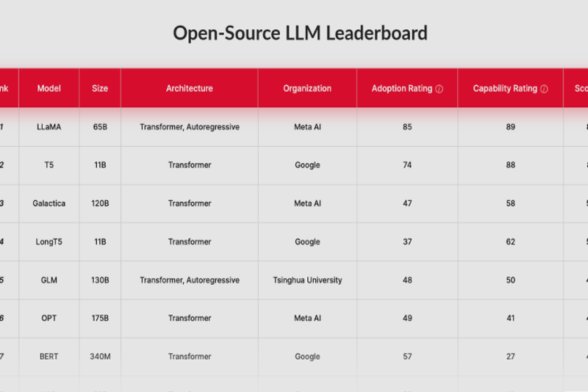
Task: Click the 65B size cell
Action: pyautogui.click(x=100, y=127)
